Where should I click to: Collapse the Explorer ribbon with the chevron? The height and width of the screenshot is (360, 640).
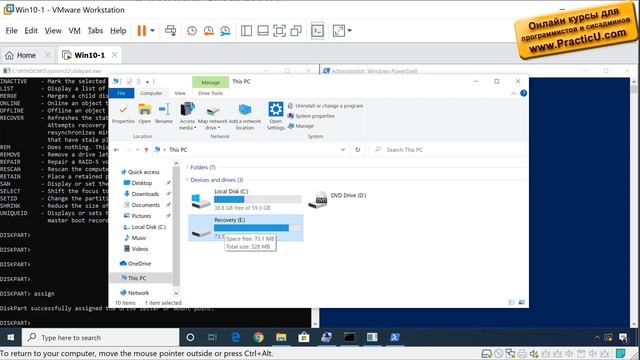[513, 93]
